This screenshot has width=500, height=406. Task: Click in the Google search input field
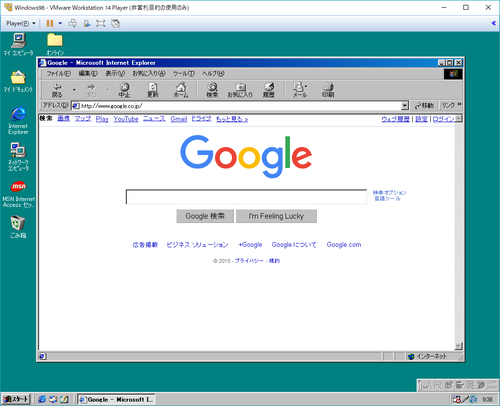coord(246,197)
